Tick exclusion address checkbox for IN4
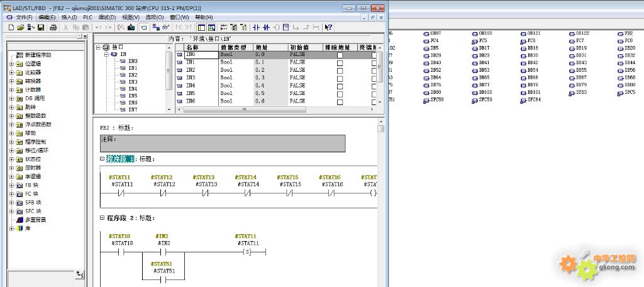The height and width of the screenshot is (287, 644). [340, 86]
